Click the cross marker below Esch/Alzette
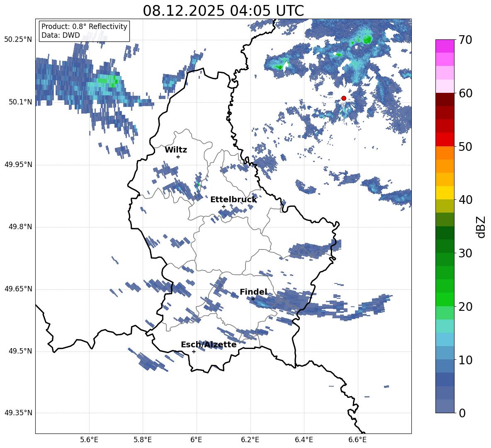Screen dimensions: 491x448 point(194,351)
